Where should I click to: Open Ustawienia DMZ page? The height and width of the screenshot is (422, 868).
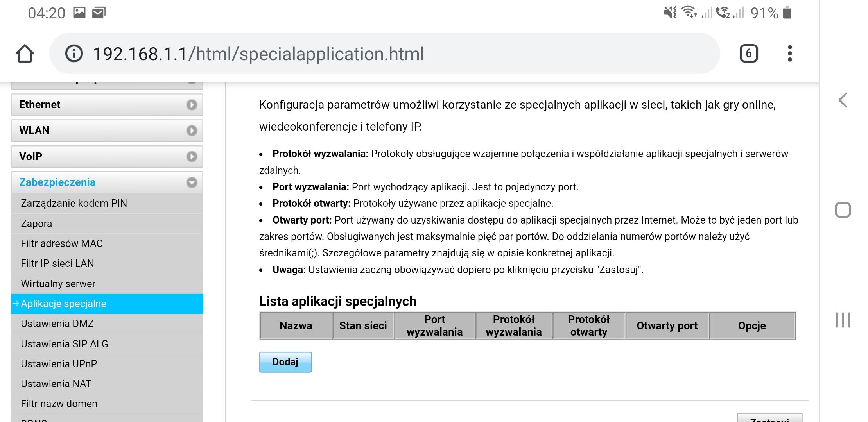pos(57,324)
